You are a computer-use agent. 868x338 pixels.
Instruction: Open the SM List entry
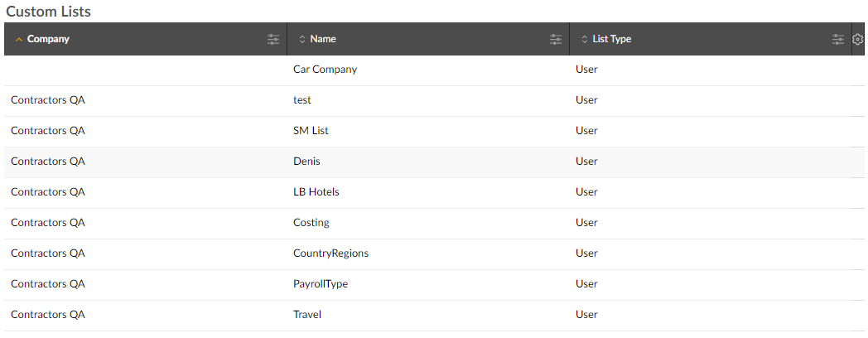tap(311, 131)
